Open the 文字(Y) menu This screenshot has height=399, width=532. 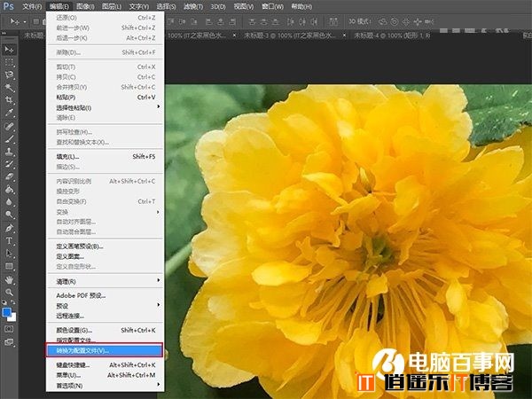pos(139,6)
